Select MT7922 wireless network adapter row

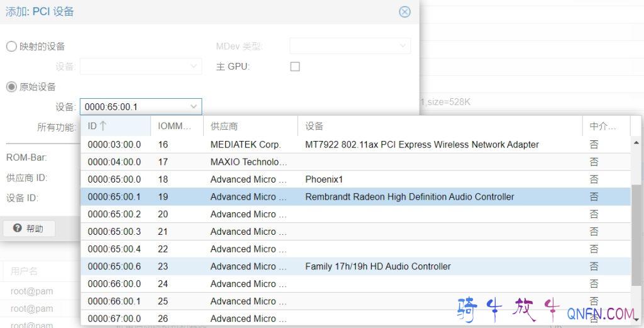coord(421,145)
